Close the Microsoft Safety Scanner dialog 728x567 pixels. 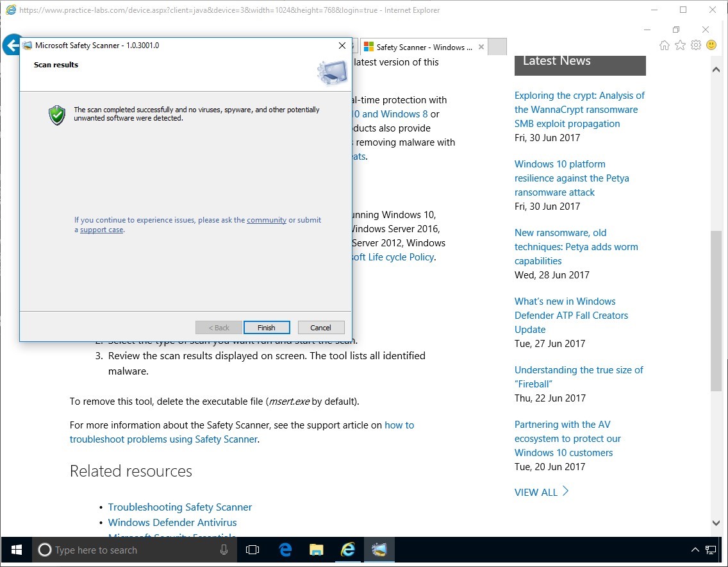[342, 46]
